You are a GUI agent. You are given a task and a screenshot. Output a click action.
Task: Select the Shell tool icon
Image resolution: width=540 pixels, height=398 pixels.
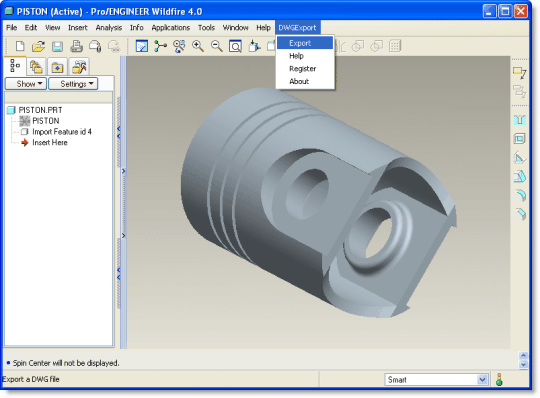point(519,139)
